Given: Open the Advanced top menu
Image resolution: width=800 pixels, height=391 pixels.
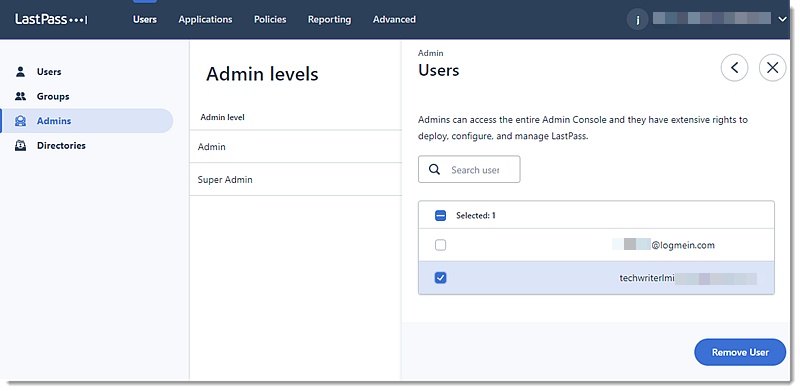Looking at the screenshot, I should 394,19.
